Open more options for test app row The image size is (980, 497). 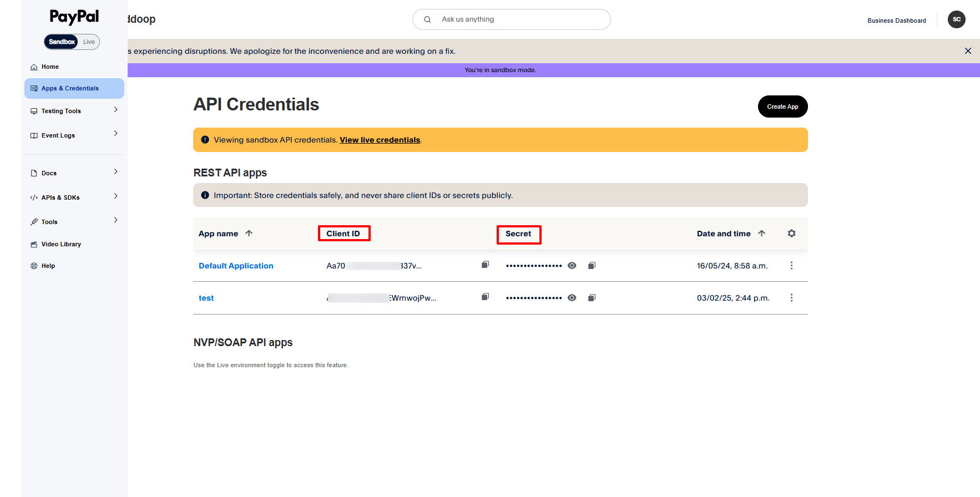tap(791, 298)
